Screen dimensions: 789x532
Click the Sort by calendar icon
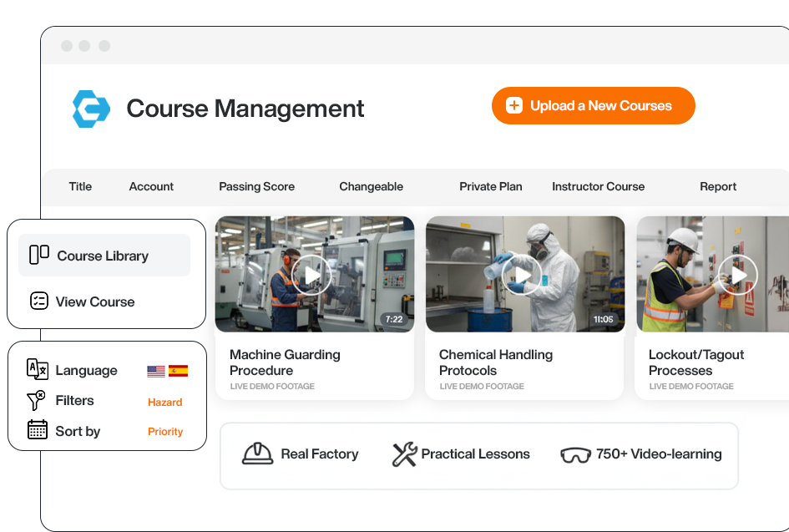[x=38, y=431]
